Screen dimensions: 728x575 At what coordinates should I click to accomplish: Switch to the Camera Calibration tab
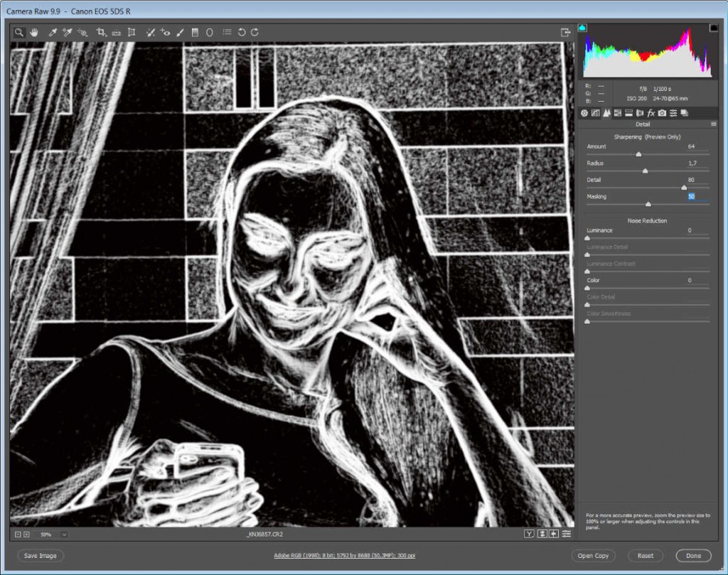(662, 113)
